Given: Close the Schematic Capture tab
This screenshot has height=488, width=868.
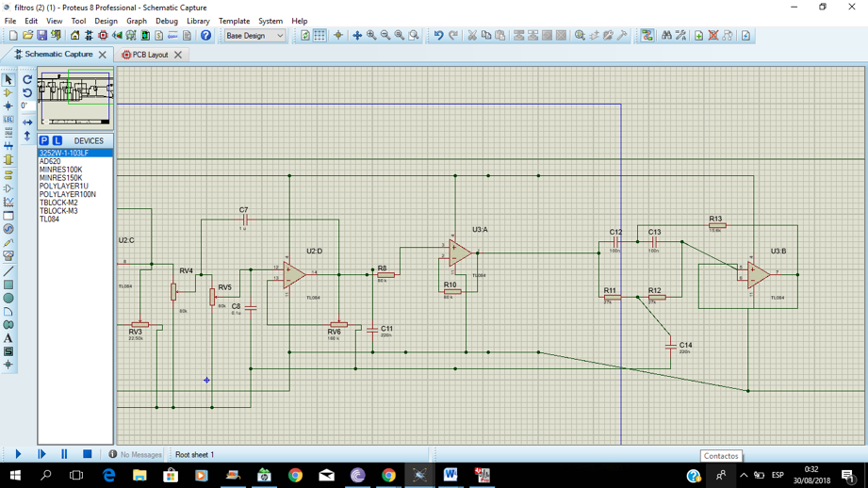Looking at the screenshot, I should [103, 55].
